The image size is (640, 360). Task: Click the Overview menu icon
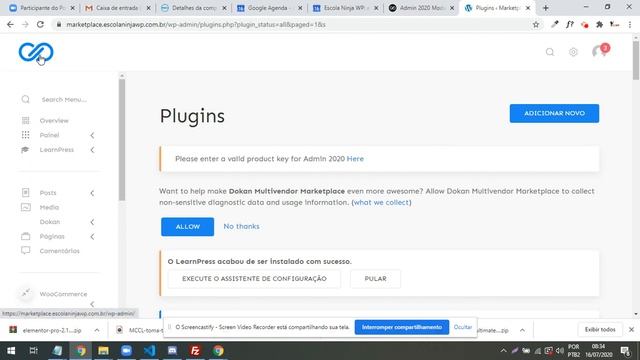coord(26,120)
